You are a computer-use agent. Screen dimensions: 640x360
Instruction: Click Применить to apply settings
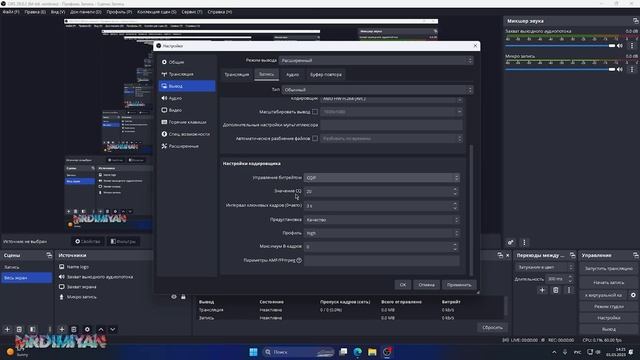459,285
